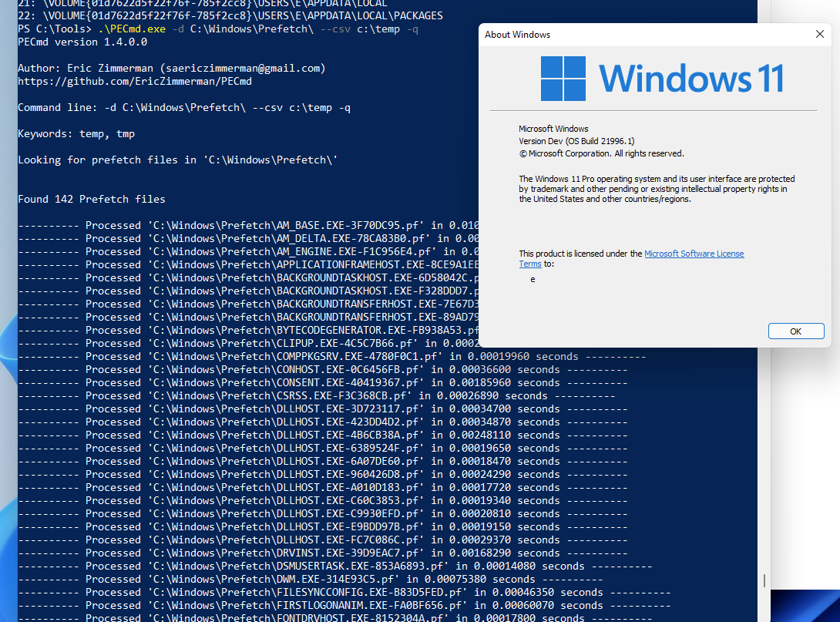840x622 pixels.
Task: Click 'Version Dev (OS Build 21996.1)' text
Action: pyautogui.click(x=576, y=141)
